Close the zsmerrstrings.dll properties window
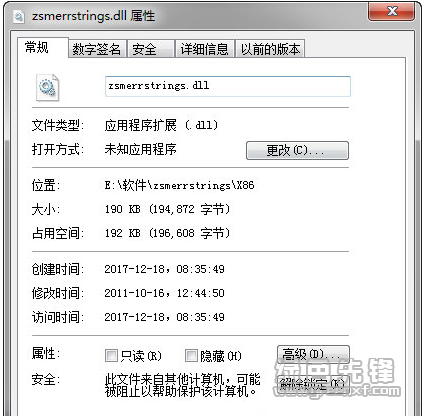The width and height of the screenshot is (422, 416). click(x=392, y=12)
